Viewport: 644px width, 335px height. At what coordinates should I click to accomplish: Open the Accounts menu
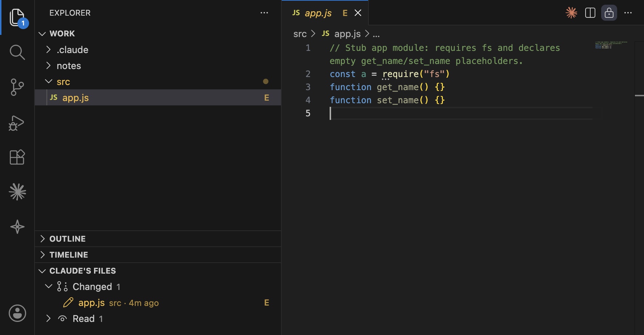(17, 313)
